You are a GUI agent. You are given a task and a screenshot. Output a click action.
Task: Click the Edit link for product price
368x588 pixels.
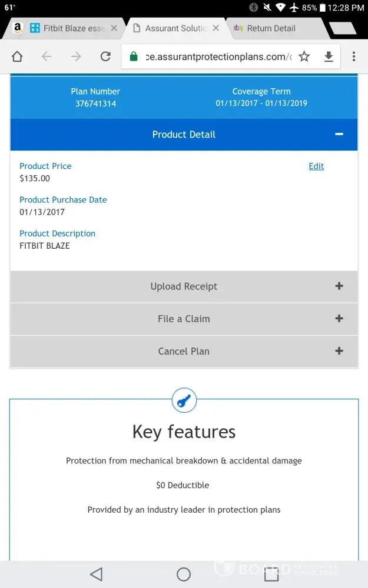(316, 166)
